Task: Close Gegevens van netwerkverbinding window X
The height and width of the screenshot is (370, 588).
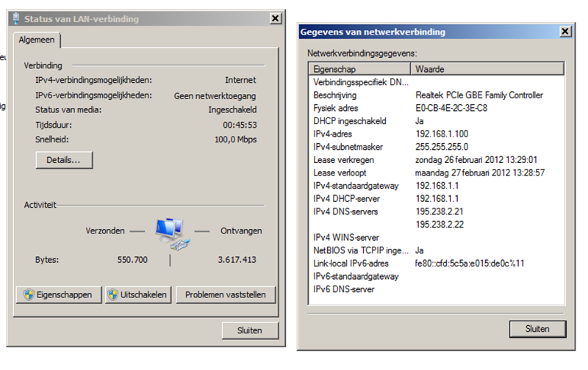Action: point(565,31)
